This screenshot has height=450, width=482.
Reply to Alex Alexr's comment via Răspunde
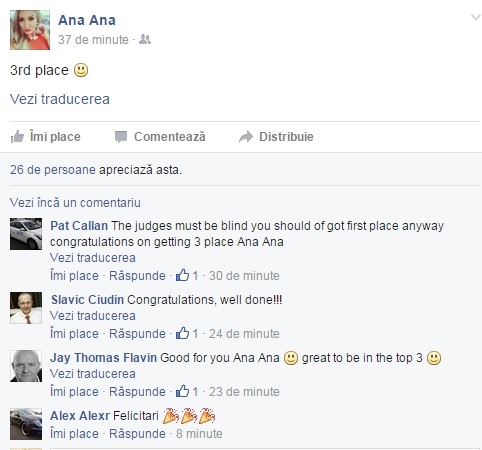pos(137,434)
